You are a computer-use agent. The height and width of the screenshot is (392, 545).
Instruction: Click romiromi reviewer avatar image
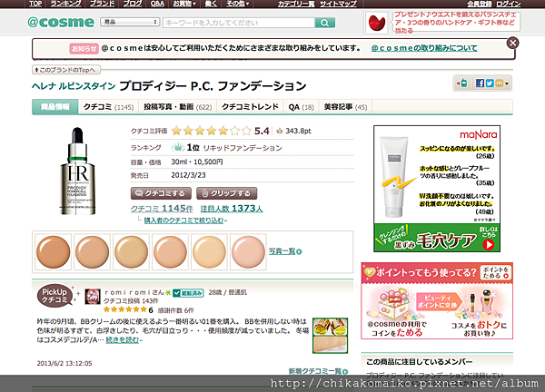click(93, 297)
